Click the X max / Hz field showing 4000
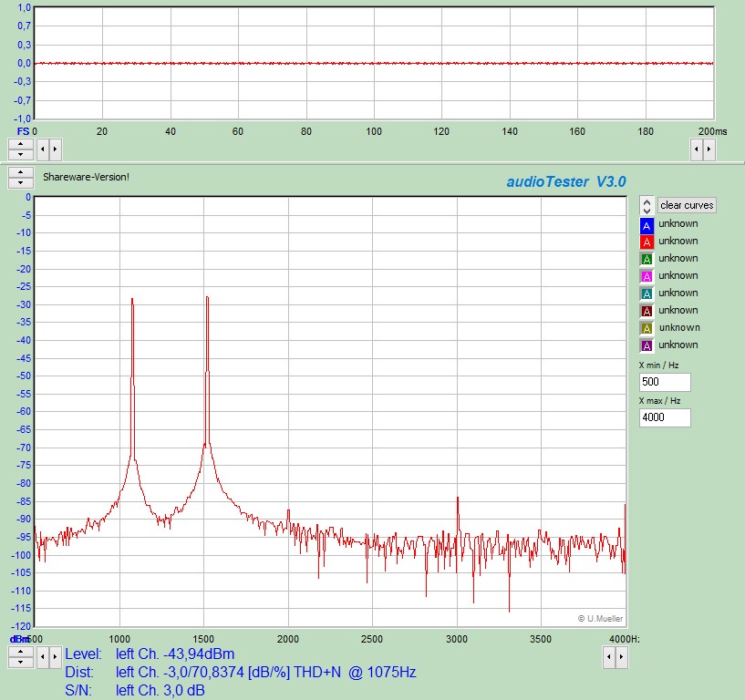Screen dimensions: 745x700 click(665, 417)
